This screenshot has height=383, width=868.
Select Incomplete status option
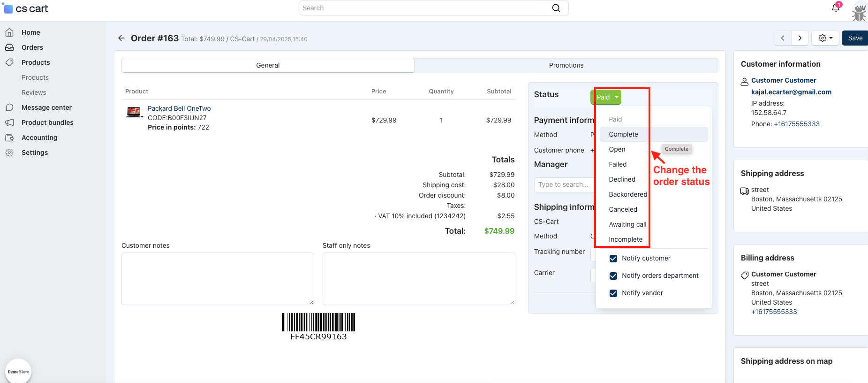[654, 239]
